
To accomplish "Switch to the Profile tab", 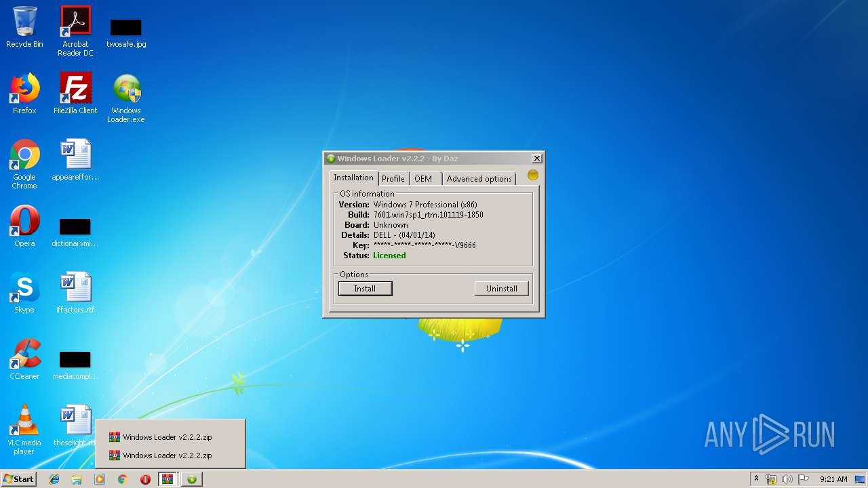I will (393, 179).
